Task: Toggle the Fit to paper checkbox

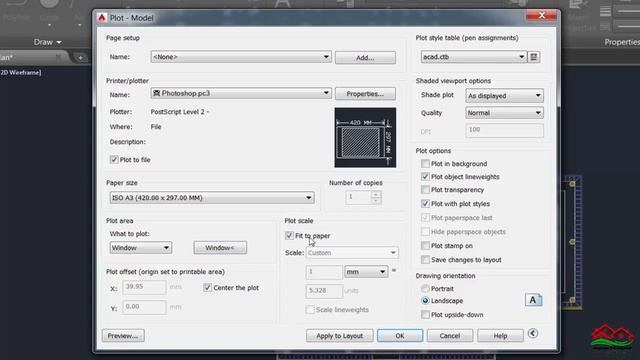Action: point(289,236)
